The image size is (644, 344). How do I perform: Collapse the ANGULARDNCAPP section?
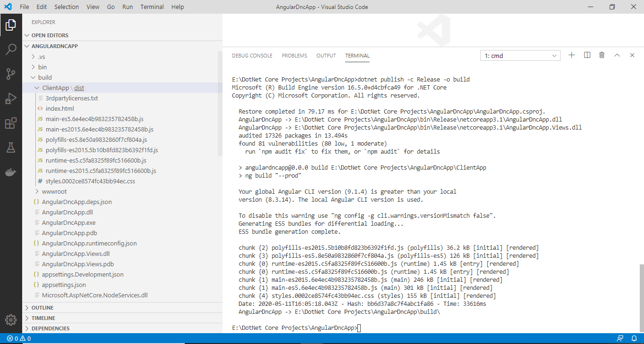point(122,46)
